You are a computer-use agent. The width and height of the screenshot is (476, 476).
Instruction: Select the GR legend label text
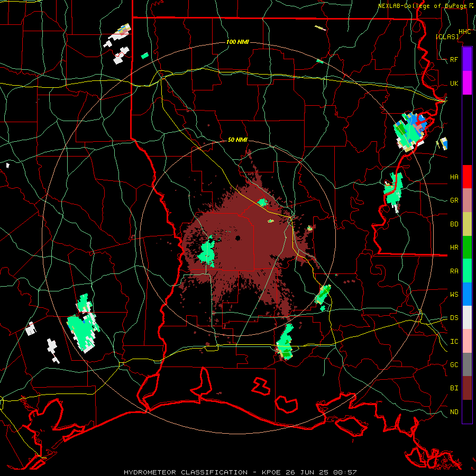[454, 200]
